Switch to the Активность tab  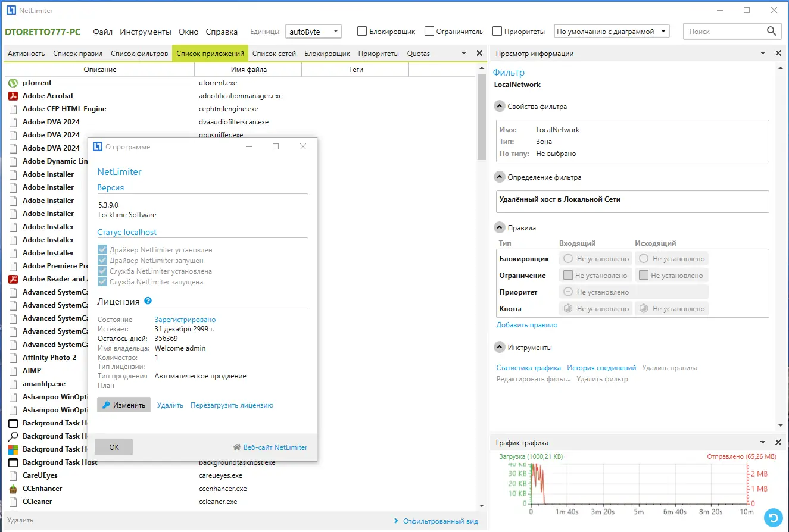tap(26, 54)
